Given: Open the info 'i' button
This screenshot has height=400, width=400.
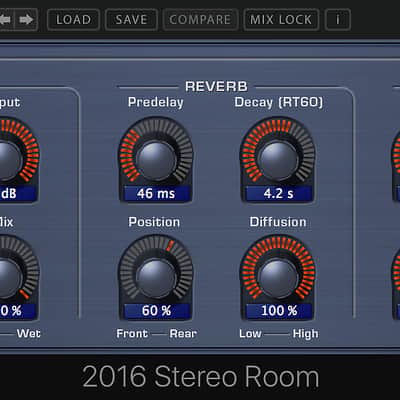Looking at the screenshot, I should click(x=338, y=20).
